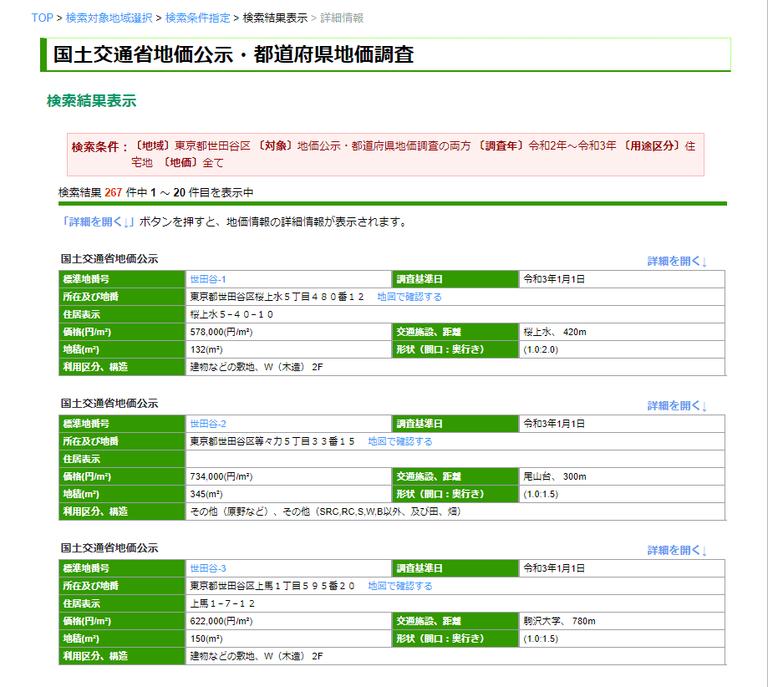The width and height of the screenshot is (768, 687).
Task: Select area value 345(m²)
Action: pos(206,494)
